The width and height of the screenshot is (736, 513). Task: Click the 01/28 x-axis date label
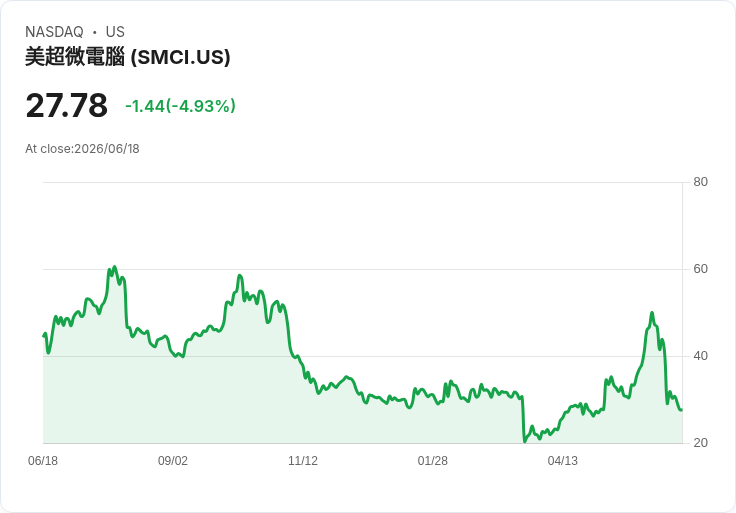click(432, 461)
